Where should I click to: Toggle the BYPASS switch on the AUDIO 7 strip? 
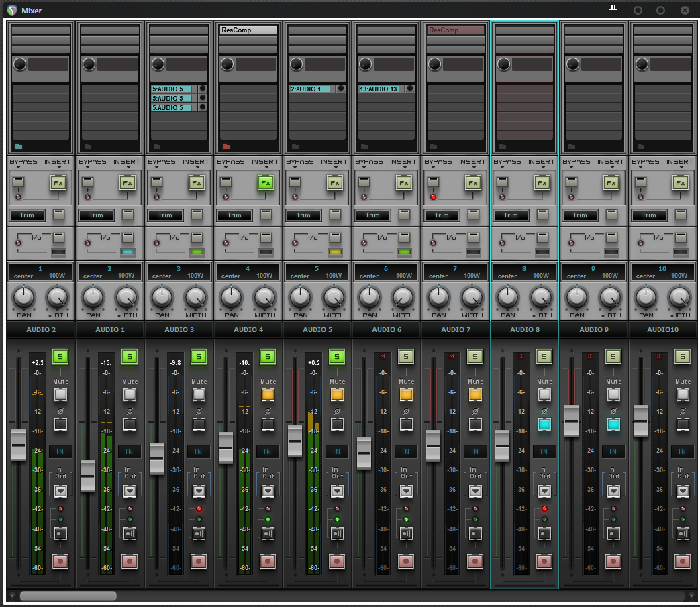click(434, 182)
